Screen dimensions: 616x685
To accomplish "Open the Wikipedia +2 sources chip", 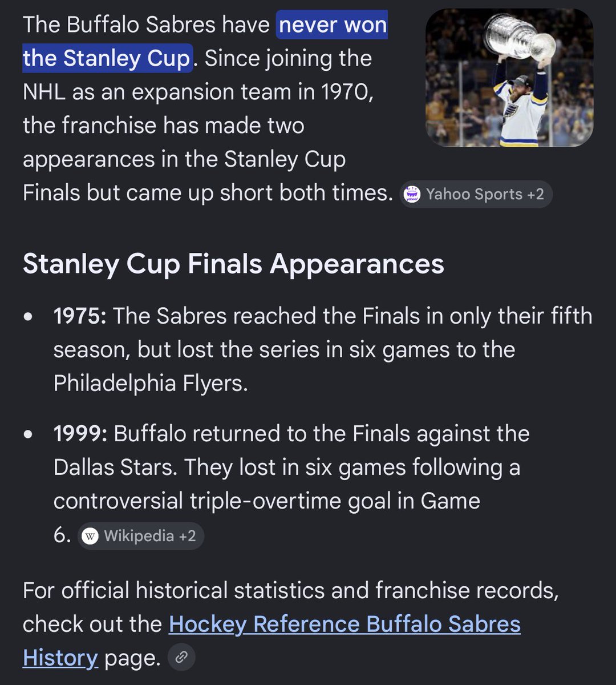I will coord(140,536).
